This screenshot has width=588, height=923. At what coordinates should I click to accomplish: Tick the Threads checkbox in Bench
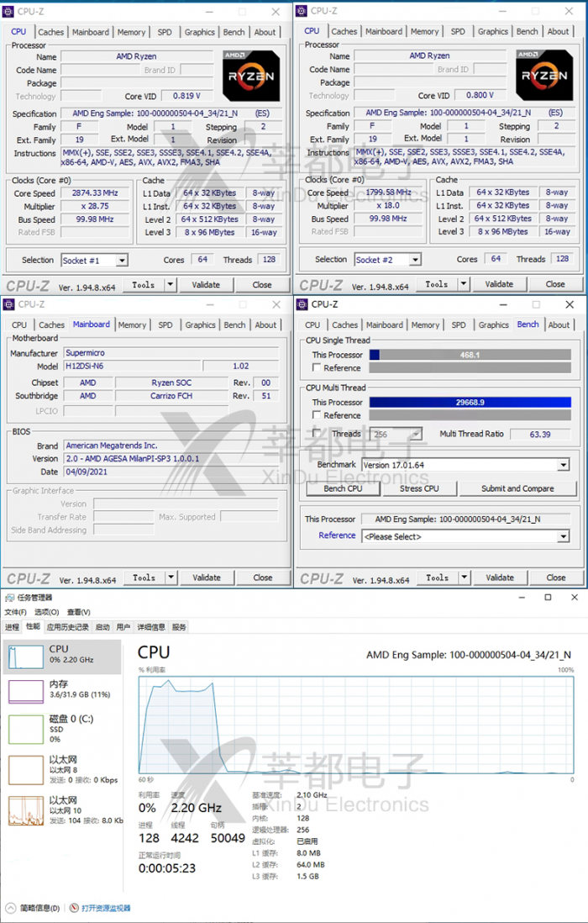tap(316, 434)
